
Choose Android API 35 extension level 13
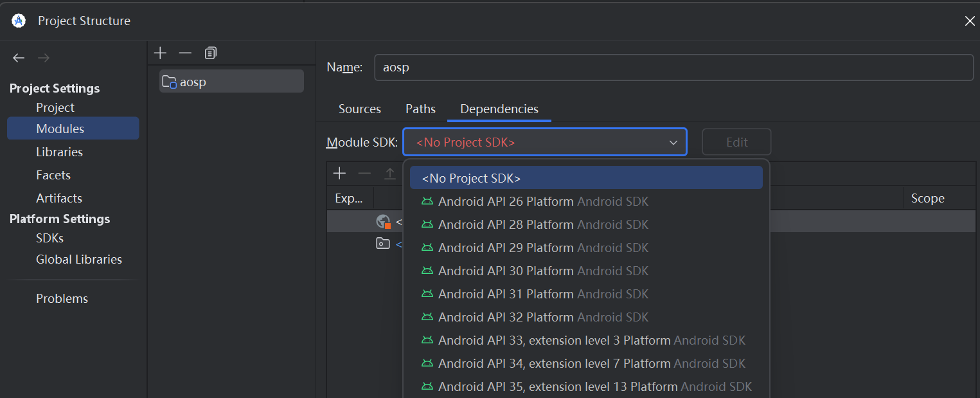pyautogui.click(x=586, y=386)
